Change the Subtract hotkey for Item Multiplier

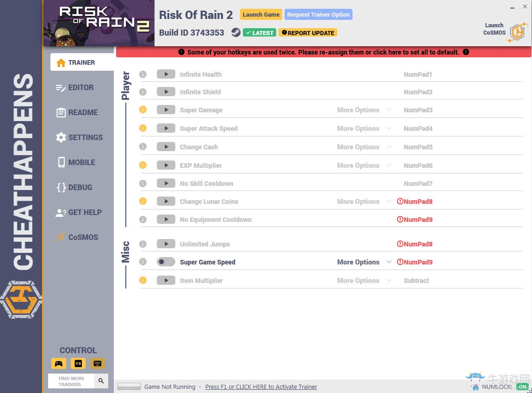(x=416, y=281)
